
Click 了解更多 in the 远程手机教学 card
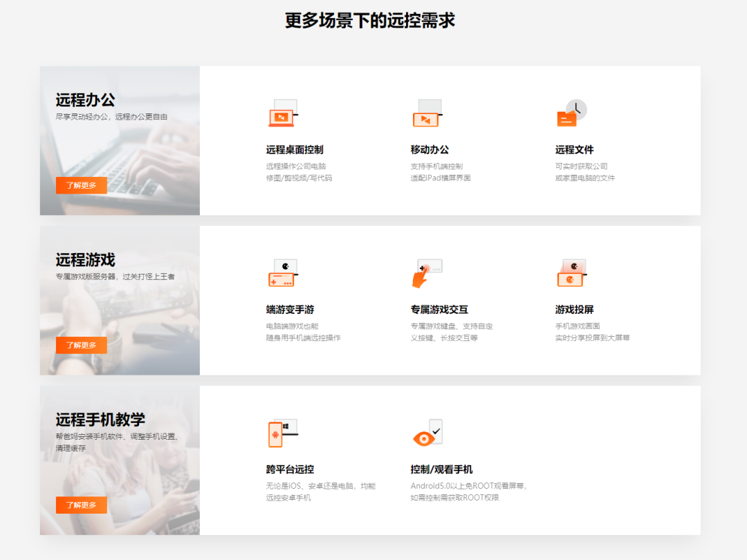point(81,505)
